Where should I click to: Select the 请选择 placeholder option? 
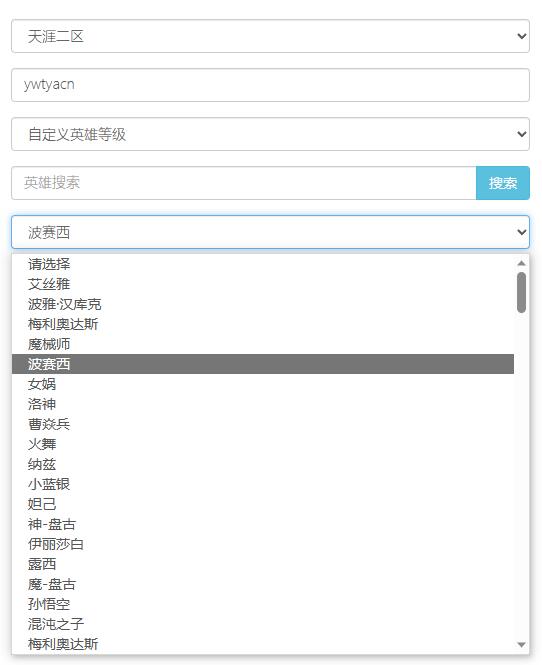coord(263,264)
